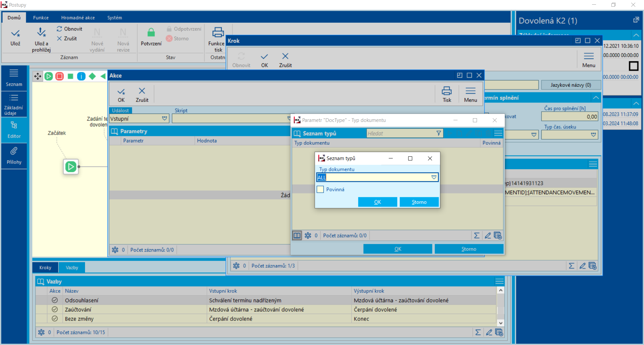Collapse the Dovolená K2 section showing 11:37:09
The width and height of the screenshot is (644, 345).
coord(636,103)
